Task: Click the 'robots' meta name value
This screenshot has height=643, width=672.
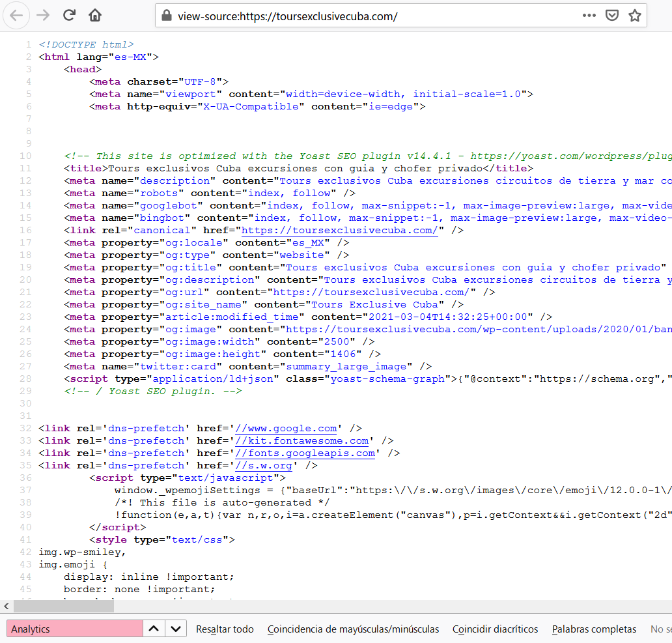Action: [159, 193]
